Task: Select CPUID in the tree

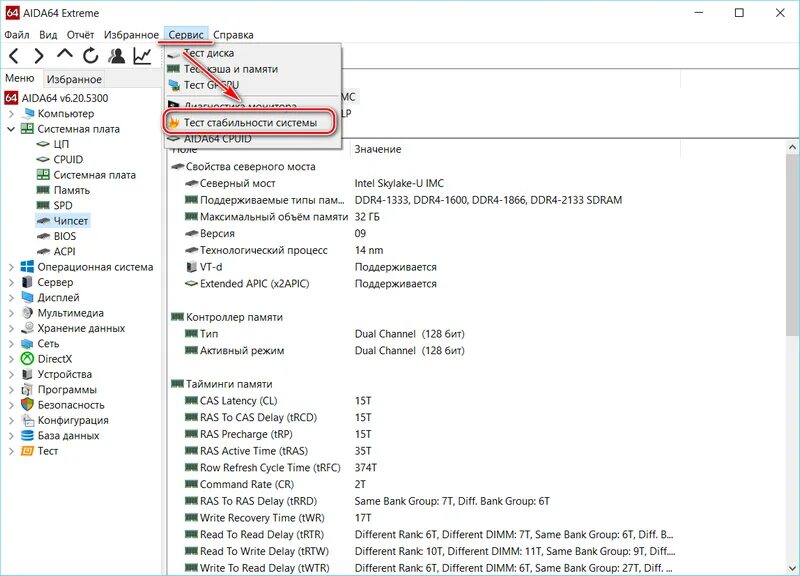Action: tap(68, 159)
